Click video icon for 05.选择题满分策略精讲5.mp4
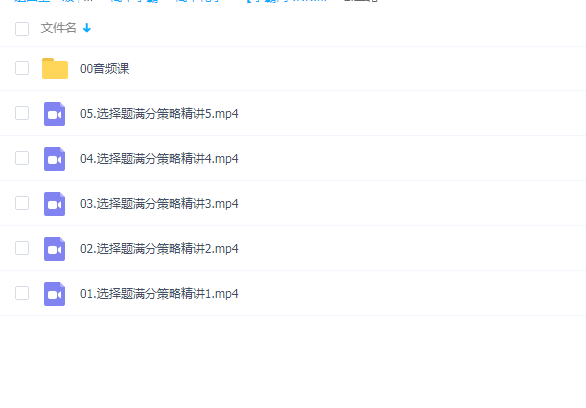Screen dimensions: 586x408 [55, 114]
